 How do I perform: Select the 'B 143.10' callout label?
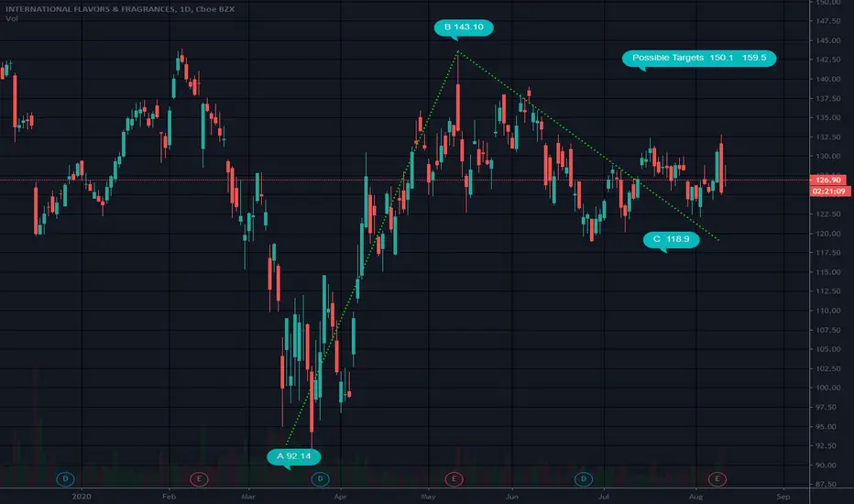[x=464, y=27]
